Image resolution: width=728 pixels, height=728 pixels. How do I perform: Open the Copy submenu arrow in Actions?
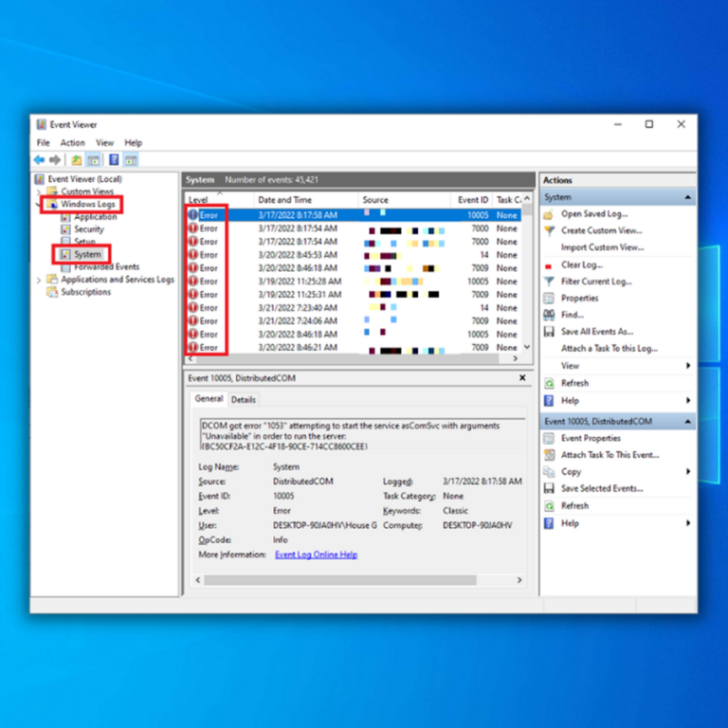[x=688, y=472]
